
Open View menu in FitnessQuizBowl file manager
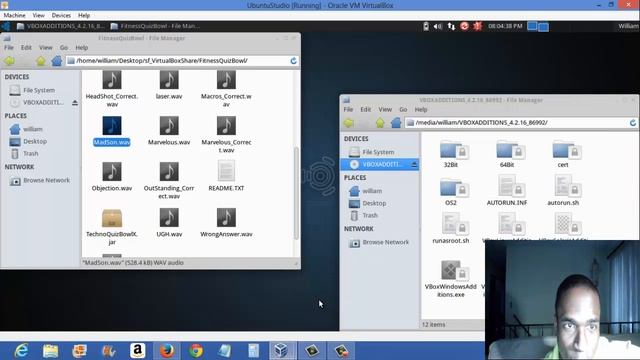(46, 47)
